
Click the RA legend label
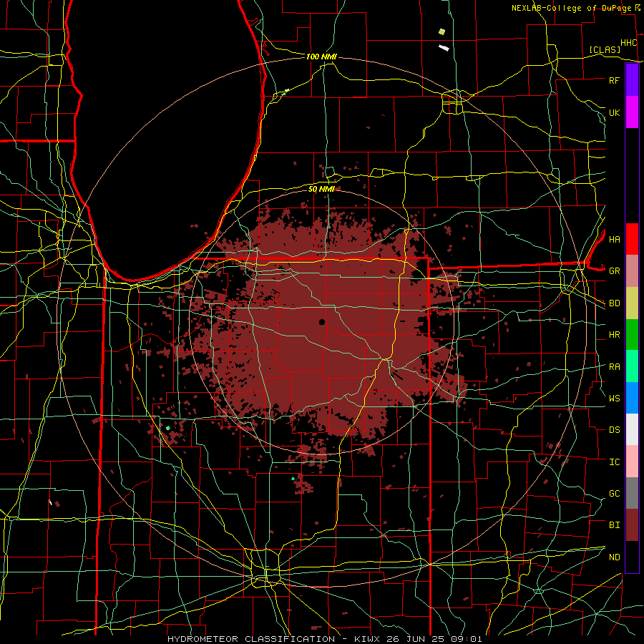[614, 367]
